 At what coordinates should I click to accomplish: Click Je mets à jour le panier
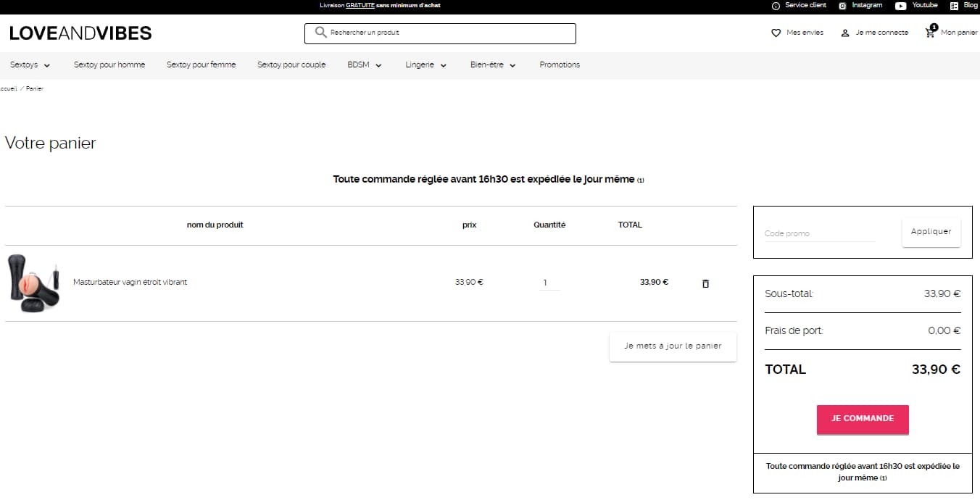coord(673,346)
